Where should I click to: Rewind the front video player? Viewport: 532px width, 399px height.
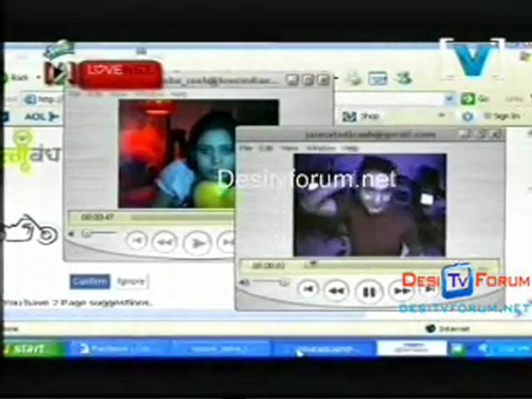pyautogui.click(x=336, y=290)
